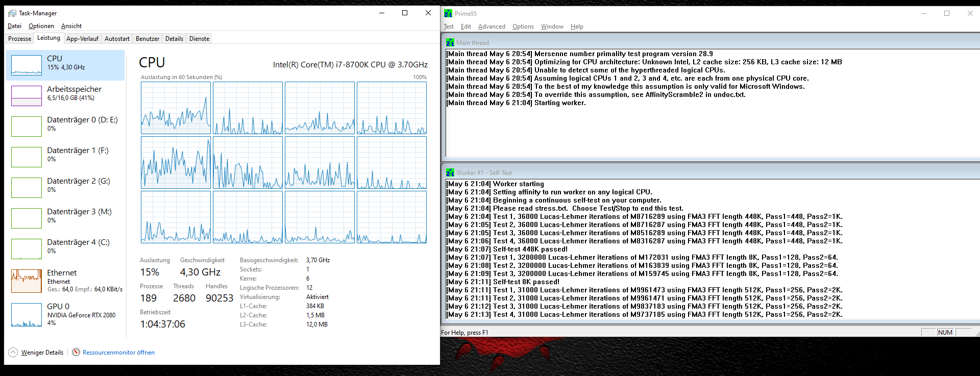
Task: Select the CPU performance entry in sidebar
Action: (65, 65)
